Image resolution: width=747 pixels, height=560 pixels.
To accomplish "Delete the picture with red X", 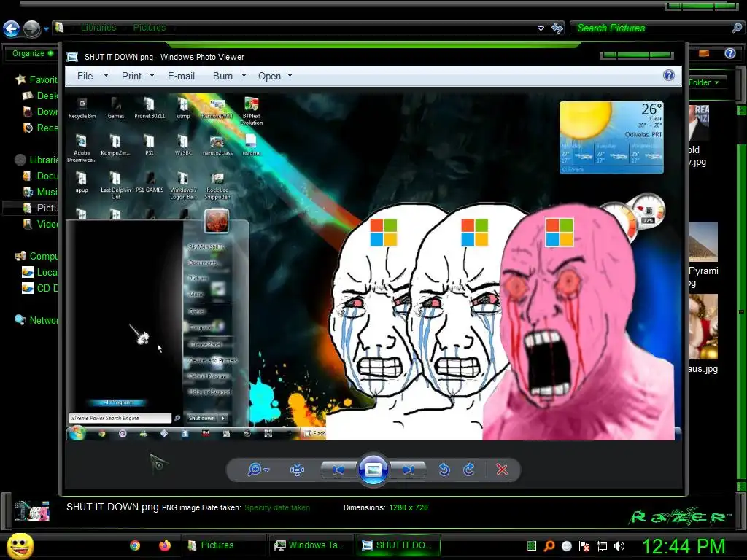I will pyautogui.click(x=502, y=470).
